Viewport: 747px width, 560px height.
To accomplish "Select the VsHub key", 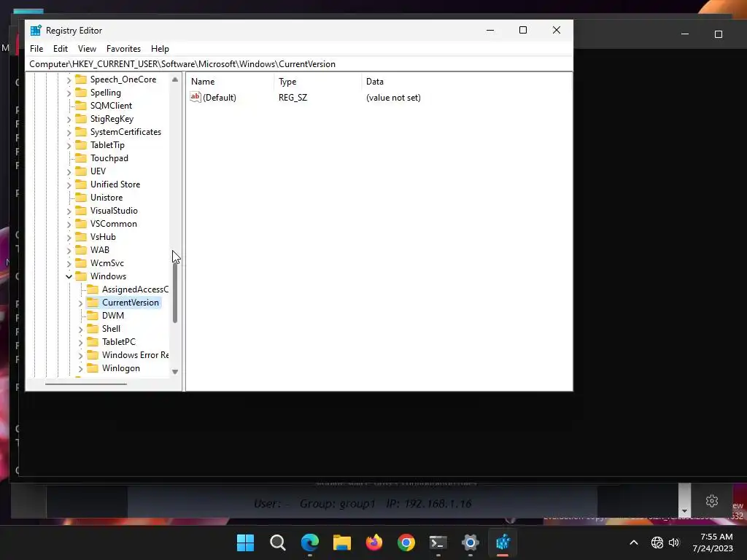I will 103,237.
